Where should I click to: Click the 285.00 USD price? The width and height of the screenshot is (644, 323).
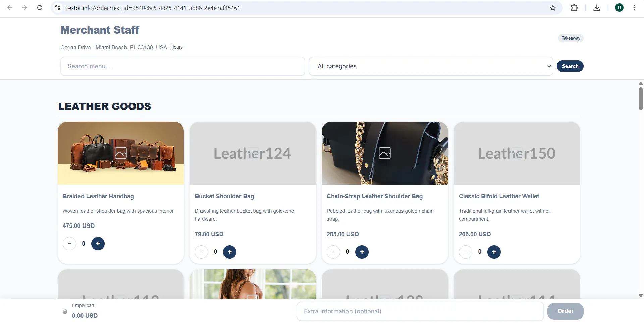342,234
